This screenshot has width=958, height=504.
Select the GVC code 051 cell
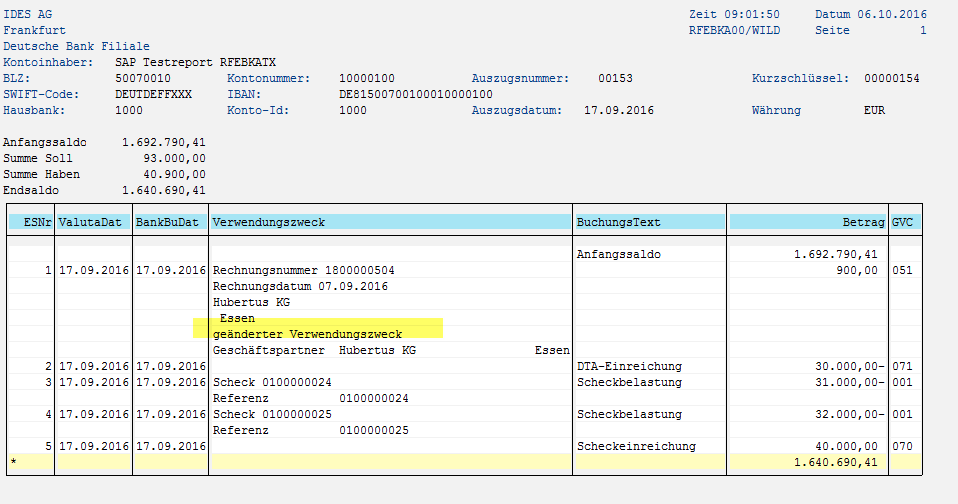(902, 270)
